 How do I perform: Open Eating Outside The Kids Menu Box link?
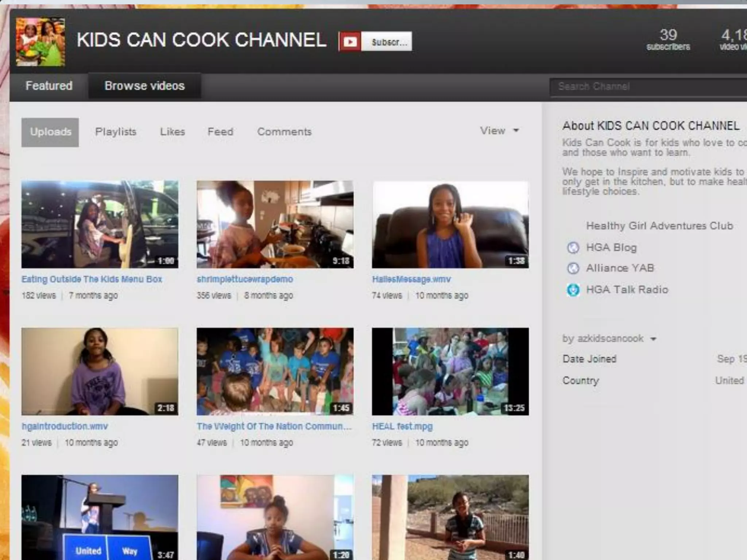92,279
